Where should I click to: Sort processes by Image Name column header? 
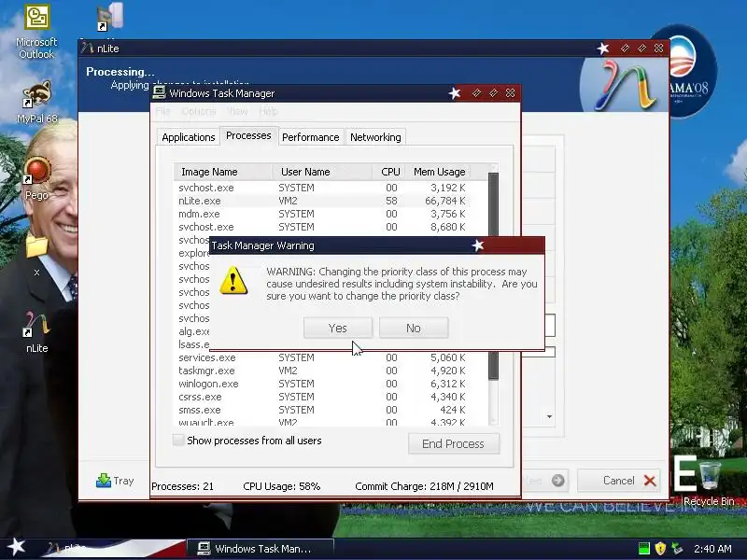pos(223,172)
